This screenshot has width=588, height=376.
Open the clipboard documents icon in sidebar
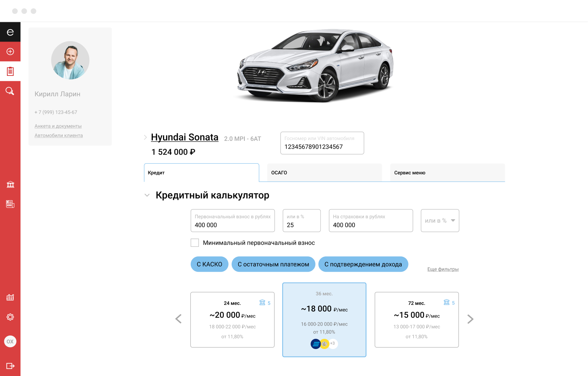pos(10,71)
